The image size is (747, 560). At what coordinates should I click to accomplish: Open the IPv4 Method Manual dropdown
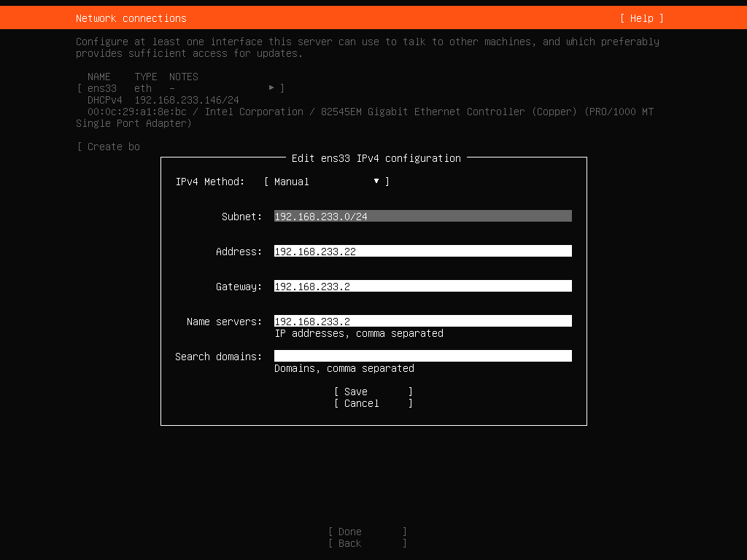pyautogui.click(x=326, y=182)
